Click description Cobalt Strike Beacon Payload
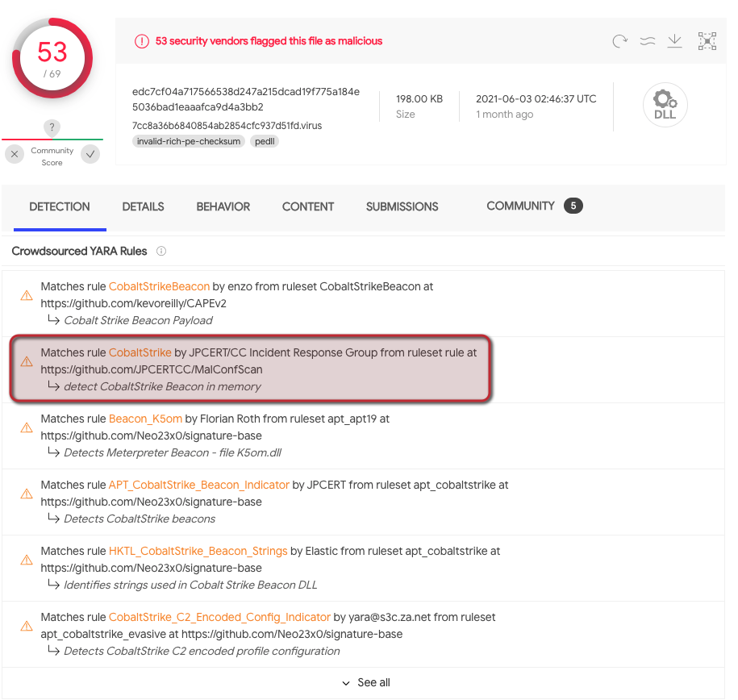The height and width of the screenshot is (700, 738). 139,321
